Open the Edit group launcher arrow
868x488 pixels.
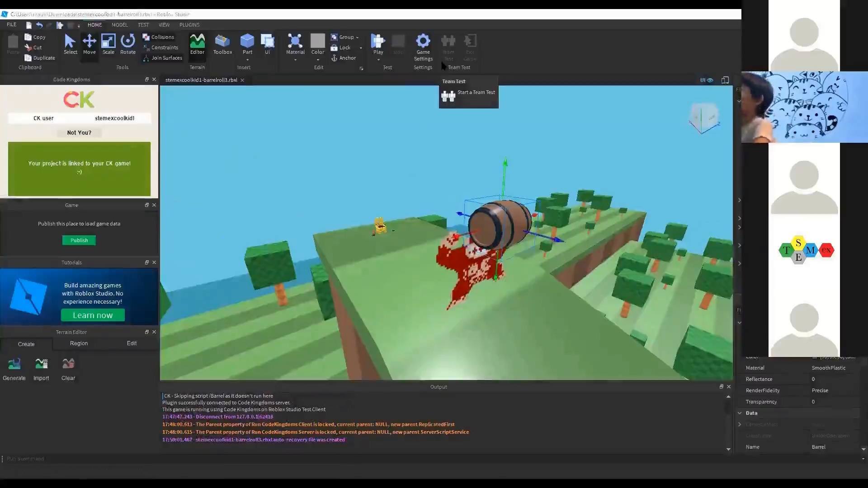pos(361,68)
